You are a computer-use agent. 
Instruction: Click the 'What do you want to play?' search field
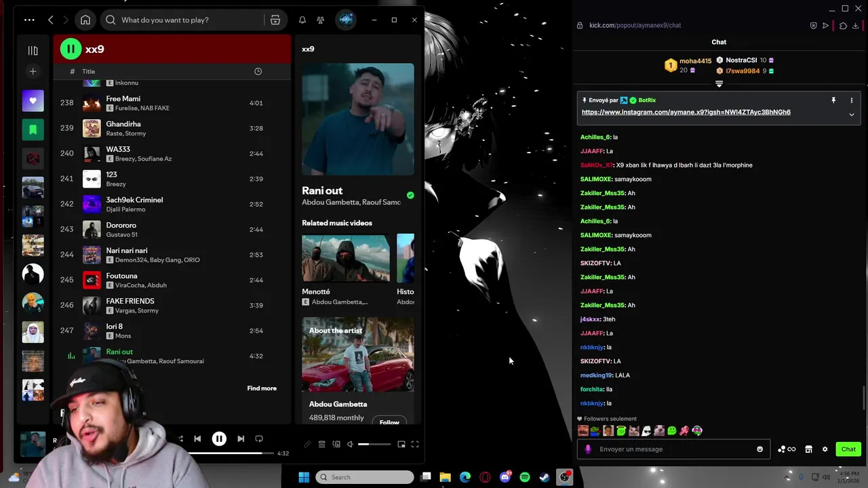pos(182,20)
